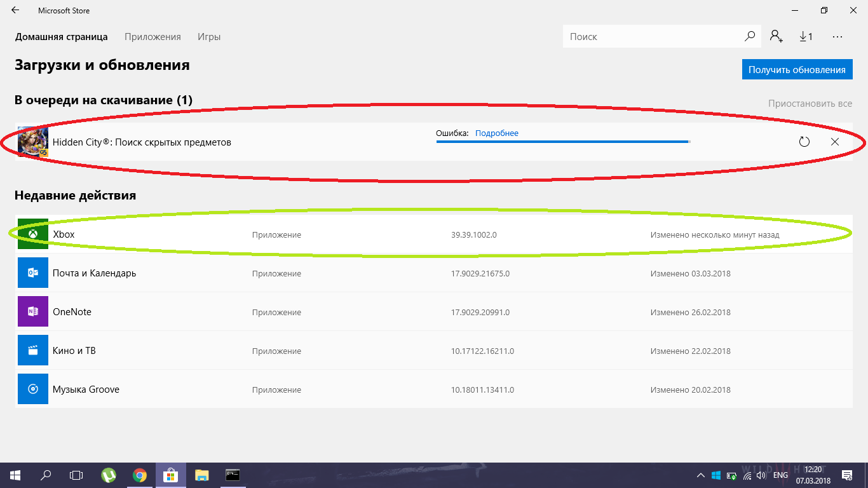Click the Кино и ТВ app icon

(33, 351)
